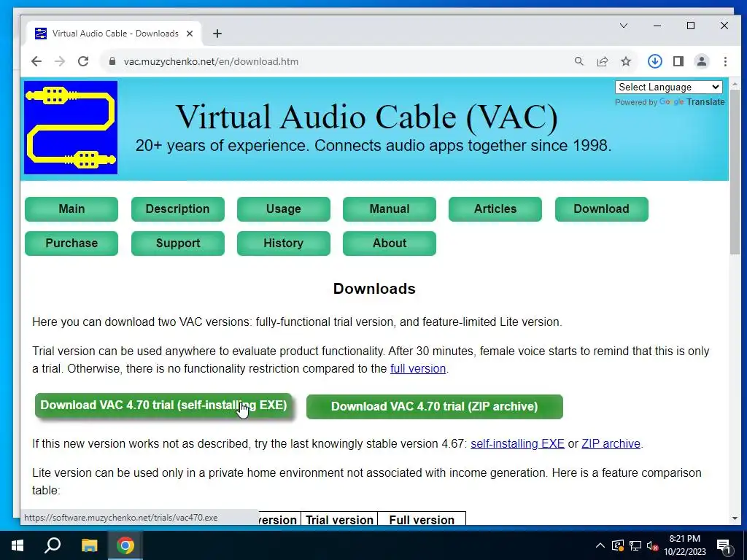The image size is (747, 560).
Task: Reload the current page
Action: point(83,61)
